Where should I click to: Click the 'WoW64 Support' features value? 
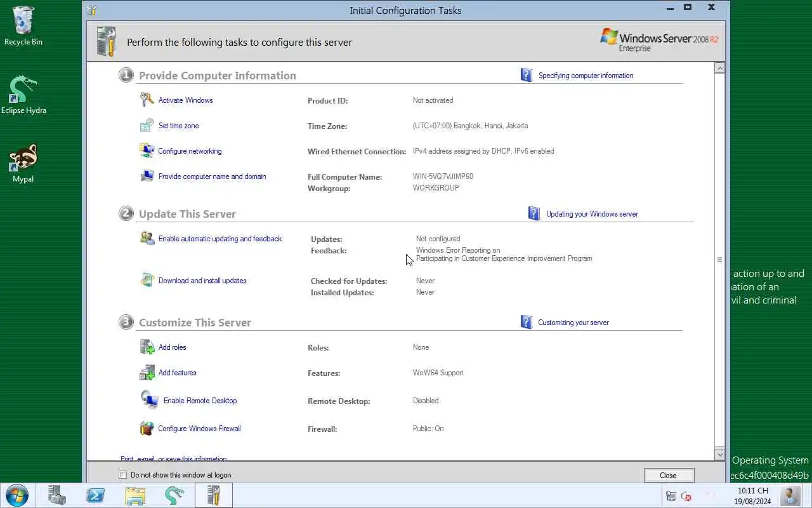coord(438,373)
